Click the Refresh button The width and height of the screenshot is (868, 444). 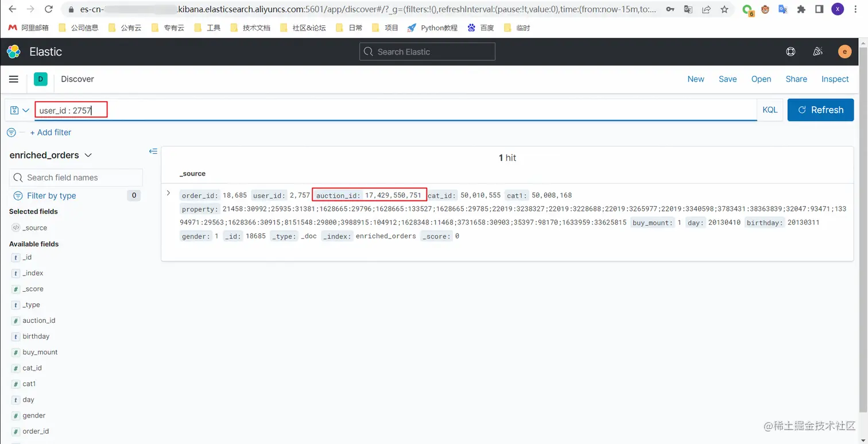[x=820, y=110]
